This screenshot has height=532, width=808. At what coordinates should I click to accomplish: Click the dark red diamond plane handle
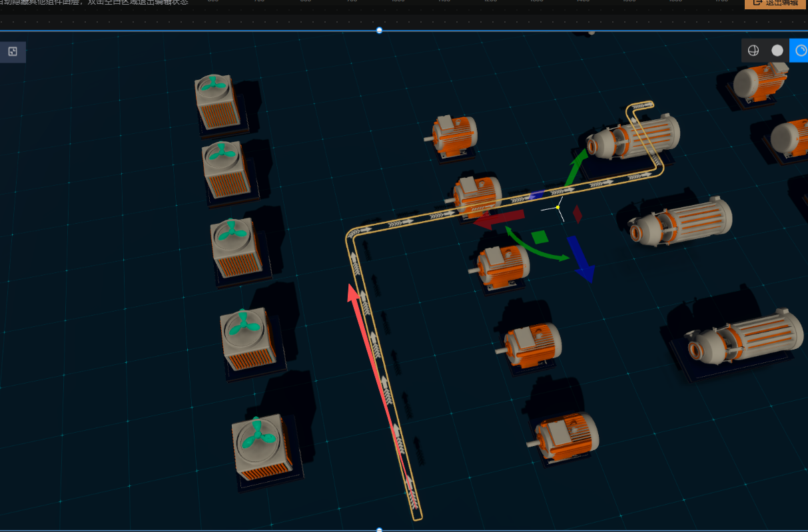click(x=578, y=214)
